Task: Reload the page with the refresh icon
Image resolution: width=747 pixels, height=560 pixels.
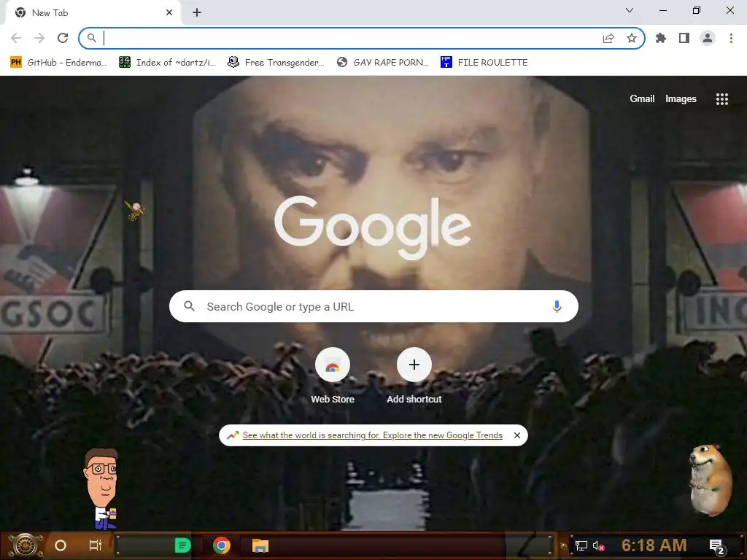Action: click(x=63, y=38)
